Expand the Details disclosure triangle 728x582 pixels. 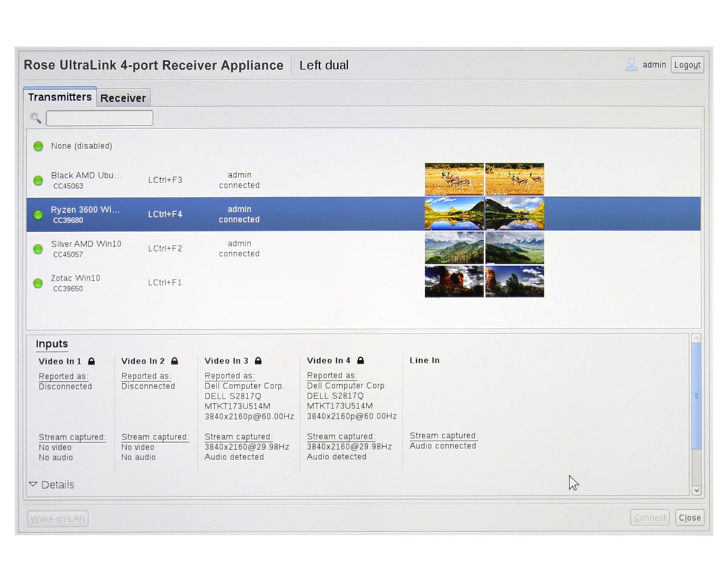(x=33, y=484)
